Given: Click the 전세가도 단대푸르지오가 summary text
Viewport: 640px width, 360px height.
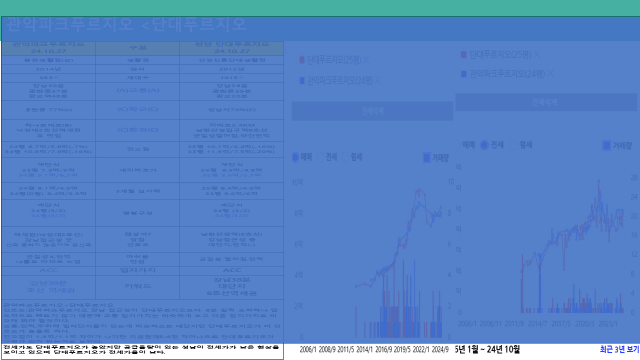Looking at the screenshot, I should point(142,349).
